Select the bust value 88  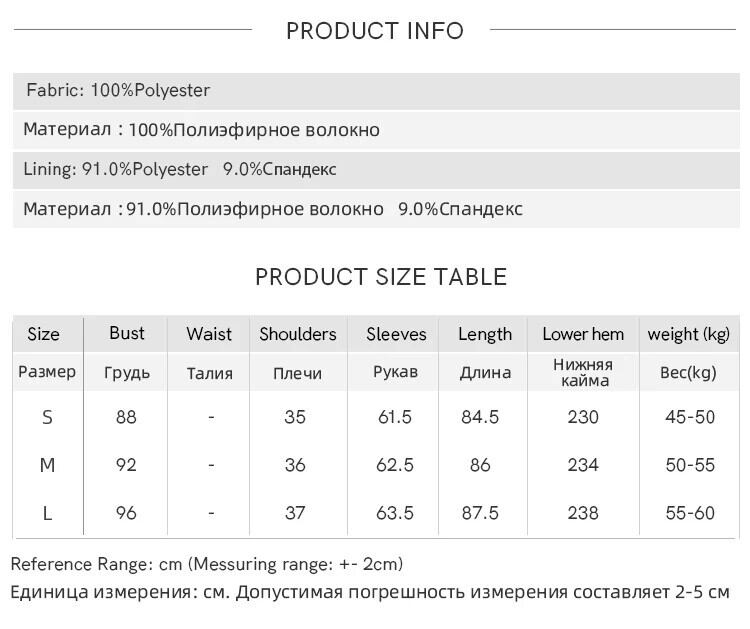point(126,417)
